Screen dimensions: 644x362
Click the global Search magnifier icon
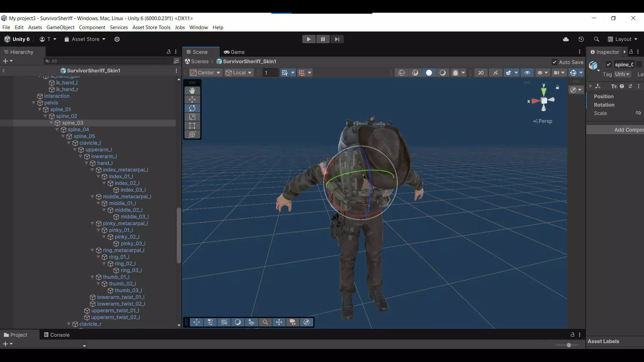pyautogui.click(x=596, y=39)
